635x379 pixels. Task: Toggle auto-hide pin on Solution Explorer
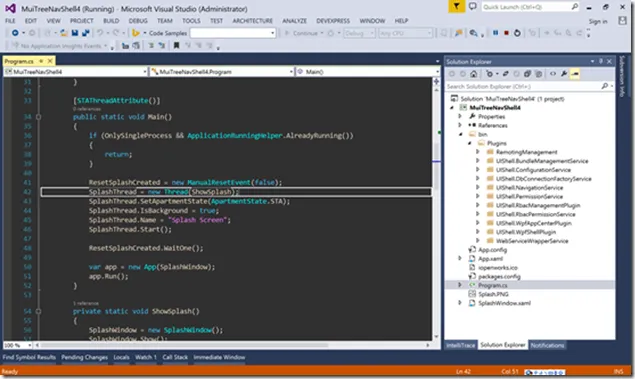pos(601,62)
